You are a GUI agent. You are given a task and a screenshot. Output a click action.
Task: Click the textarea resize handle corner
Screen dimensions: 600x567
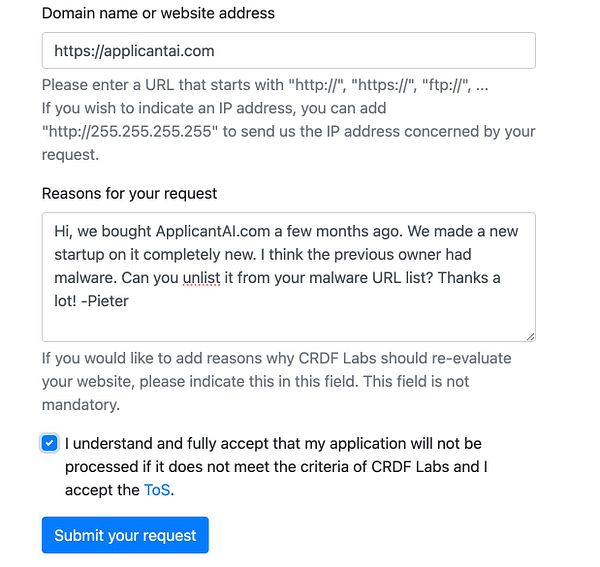530,336
